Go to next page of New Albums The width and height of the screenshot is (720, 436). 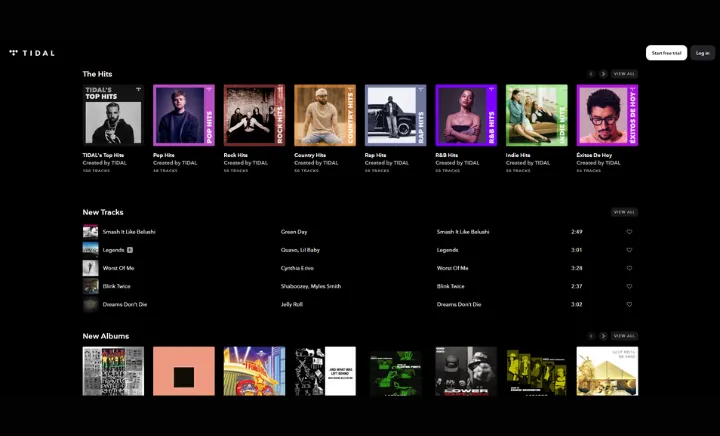click(603, 336)
